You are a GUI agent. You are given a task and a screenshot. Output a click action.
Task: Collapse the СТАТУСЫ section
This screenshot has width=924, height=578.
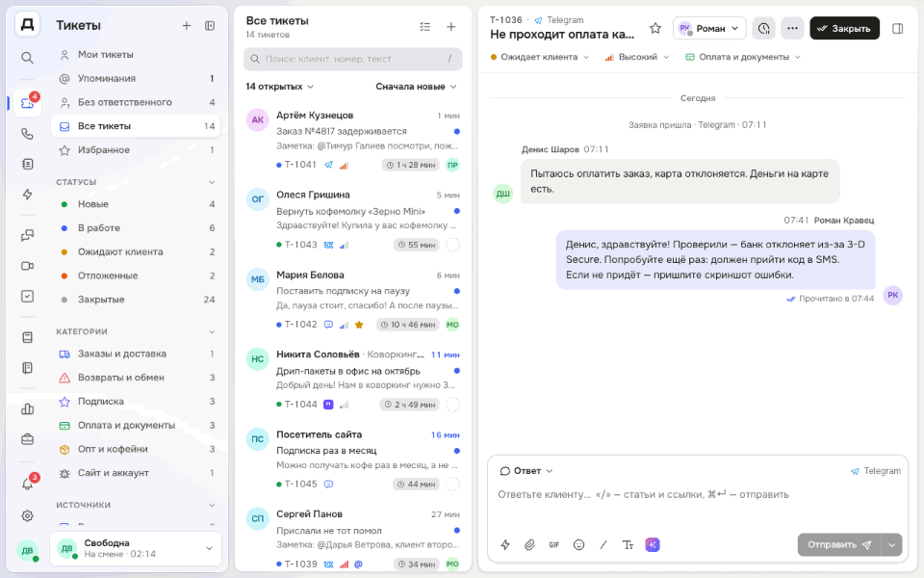212,182
